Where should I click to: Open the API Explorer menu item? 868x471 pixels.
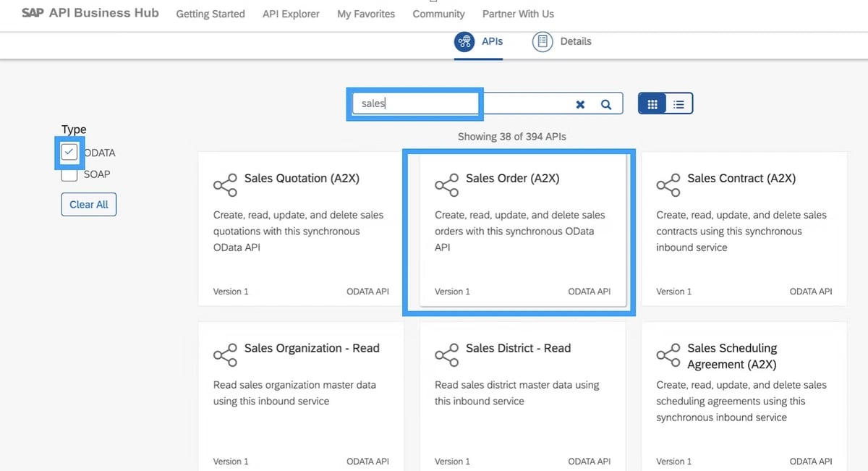[x=291, y=14]
